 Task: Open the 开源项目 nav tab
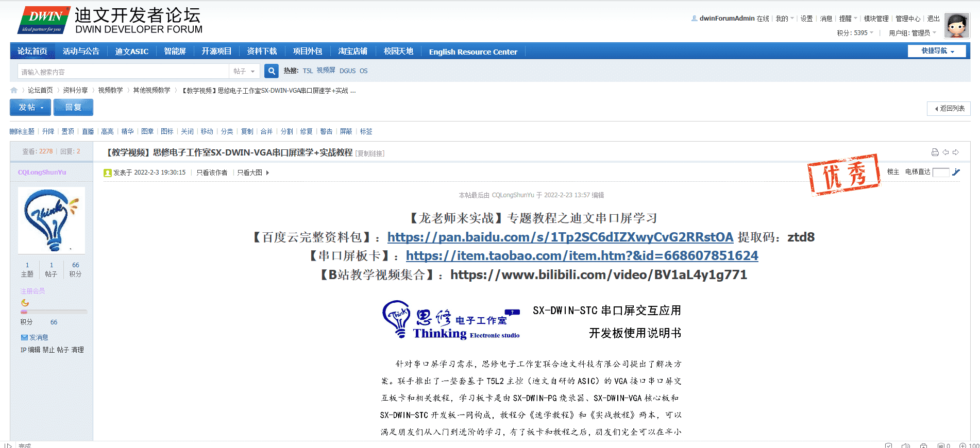pyautogui.click(x=216, y=51)
